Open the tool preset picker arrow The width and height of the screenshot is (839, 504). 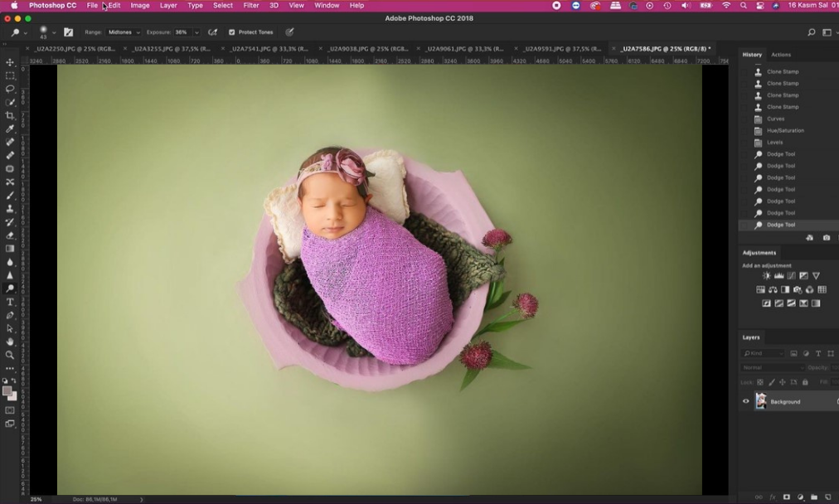point(25,32)
